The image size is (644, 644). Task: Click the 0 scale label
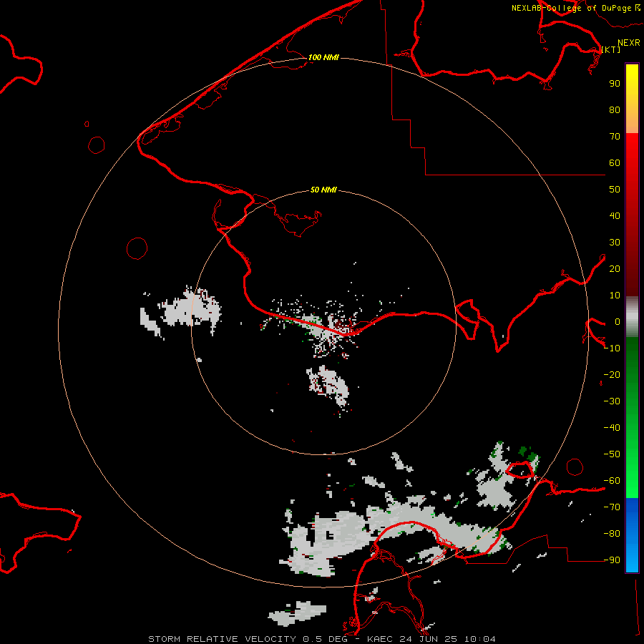[618, 321]
